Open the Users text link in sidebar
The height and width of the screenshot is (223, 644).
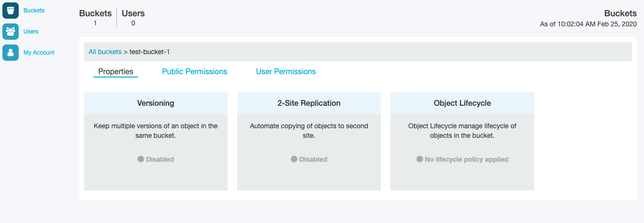click(31, 32)
